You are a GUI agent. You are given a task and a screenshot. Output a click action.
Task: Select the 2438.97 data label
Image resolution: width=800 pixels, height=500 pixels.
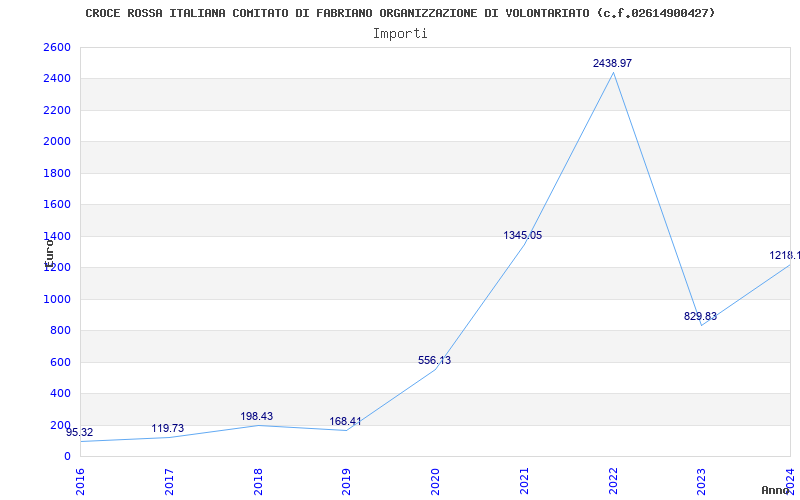(x=612, y=63)
